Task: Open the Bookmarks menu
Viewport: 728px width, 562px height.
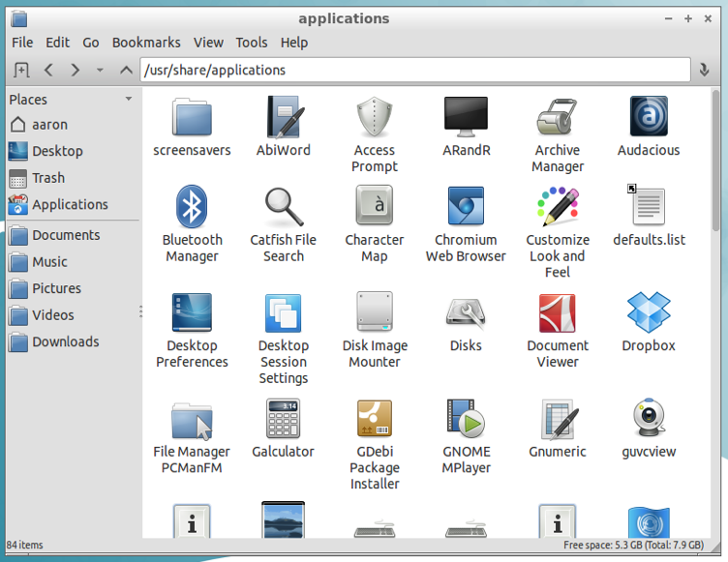Action: 146,43
